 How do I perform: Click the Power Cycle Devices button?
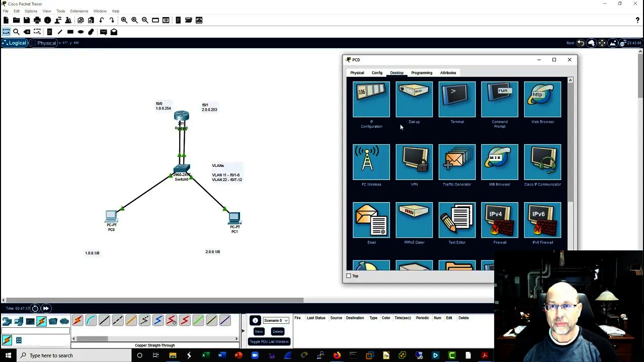(35, 308)
